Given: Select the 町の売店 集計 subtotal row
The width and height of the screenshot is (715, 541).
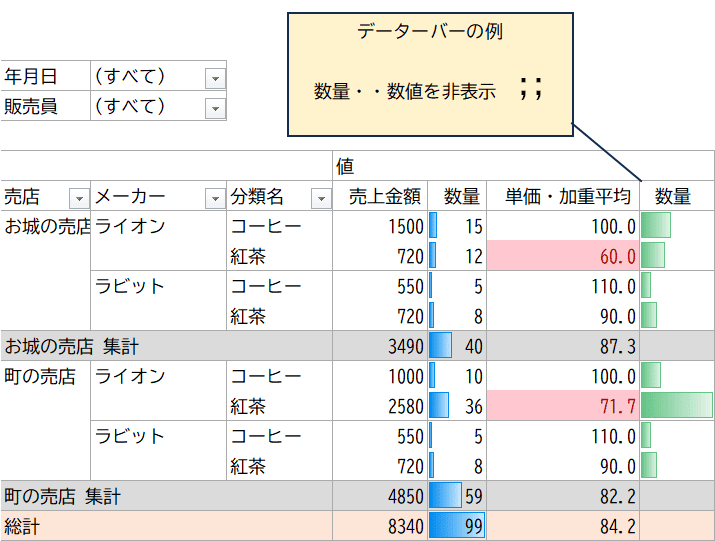Looking at the screenshot, I should tap(358, 496).
